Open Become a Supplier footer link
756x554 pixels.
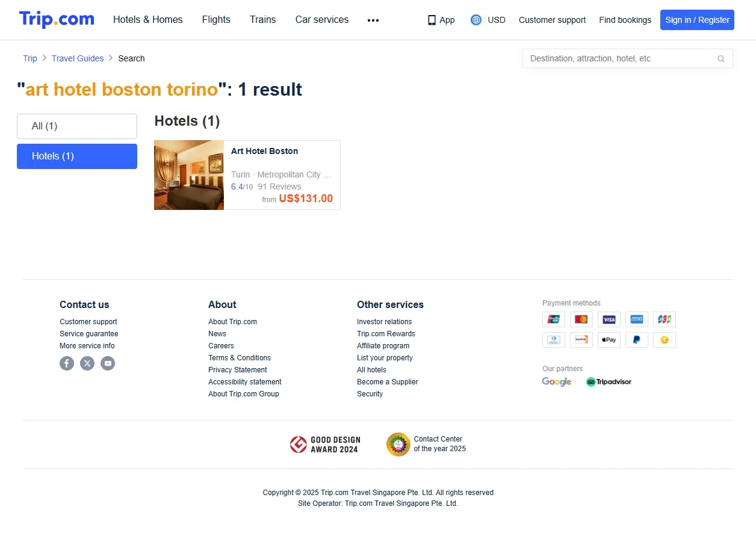(387, 382)
